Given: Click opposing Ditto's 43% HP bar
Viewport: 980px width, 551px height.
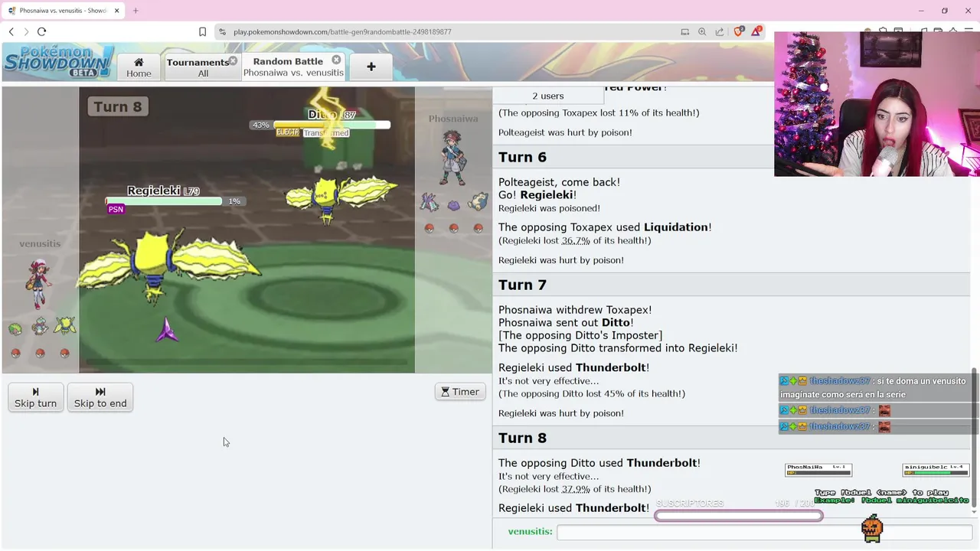Looking at the screenshot, I should pos(332,125).
